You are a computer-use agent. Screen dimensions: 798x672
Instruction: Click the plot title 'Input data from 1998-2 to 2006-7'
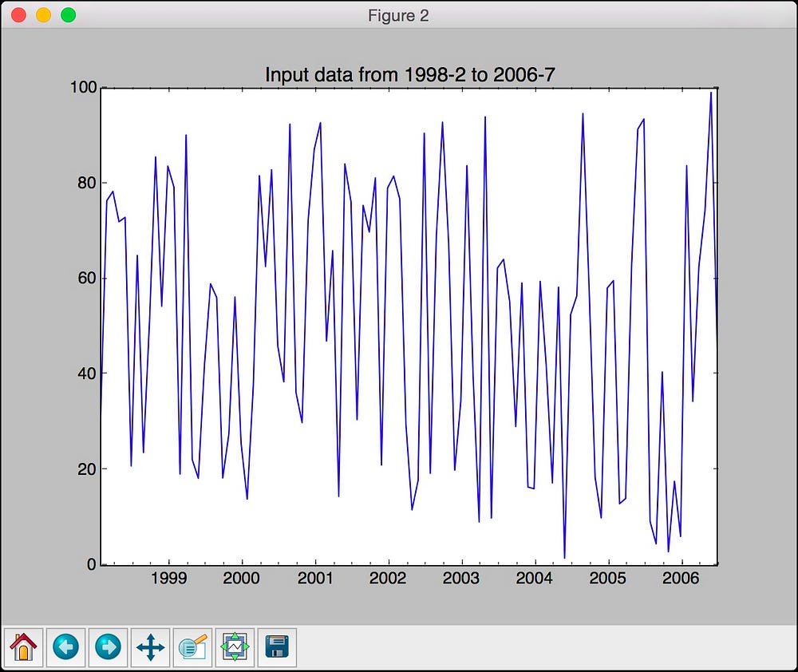[x=409, y=75]
